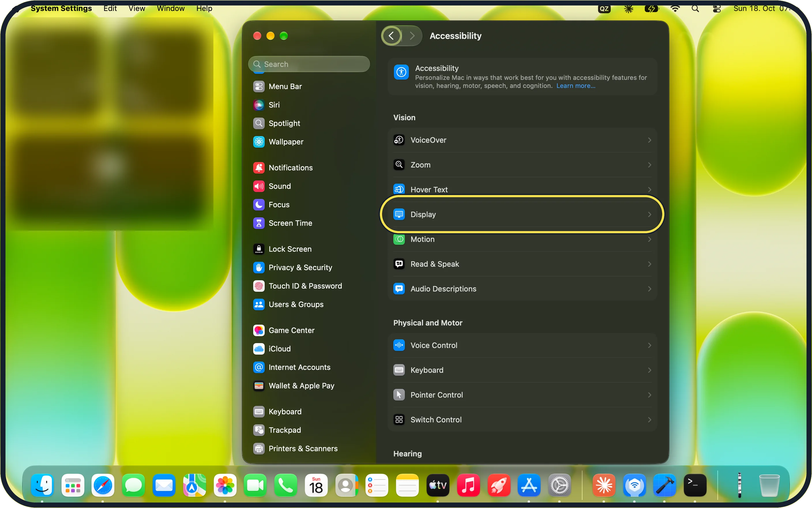Expand Voice Control row chevron
This screenshot has height=508, width=812.
(x=649, y=345)
